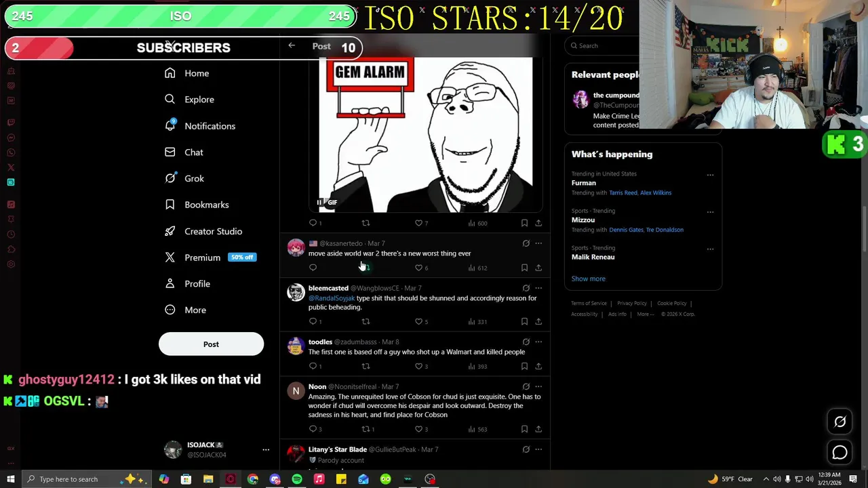Open the Furman trending topic

(x=584, y=183)
